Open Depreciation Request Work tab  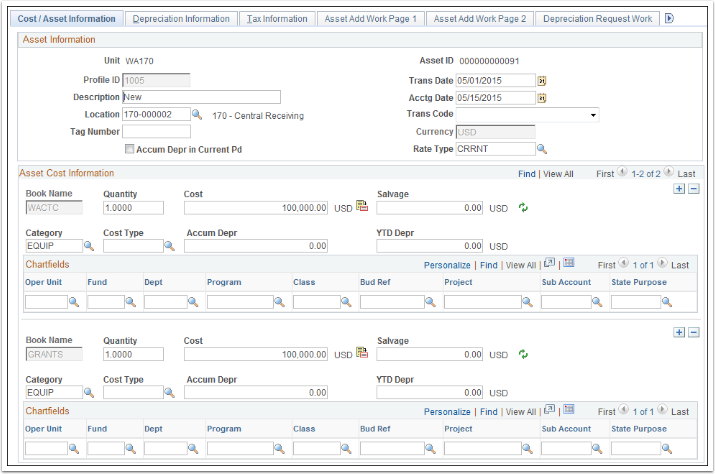pos(597,19)
